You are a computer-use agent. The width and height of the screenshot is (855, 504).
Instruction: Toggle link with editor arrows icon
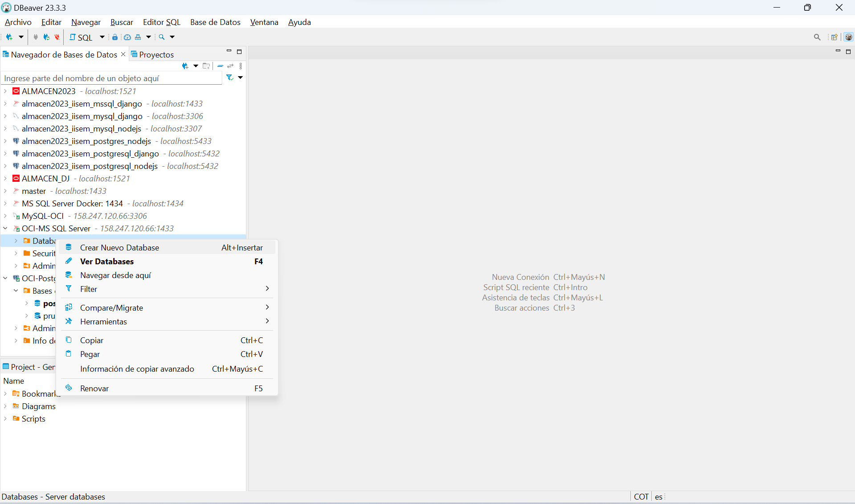click(230, 66)
